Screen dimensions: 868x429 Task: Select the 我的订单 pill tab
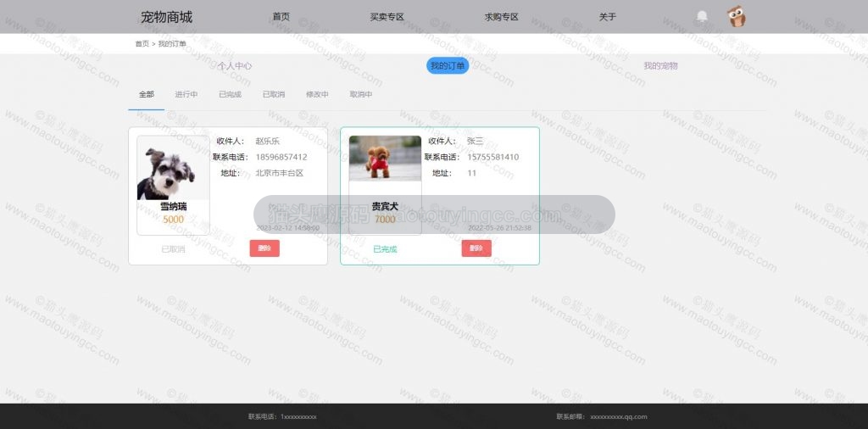(448, 66)
